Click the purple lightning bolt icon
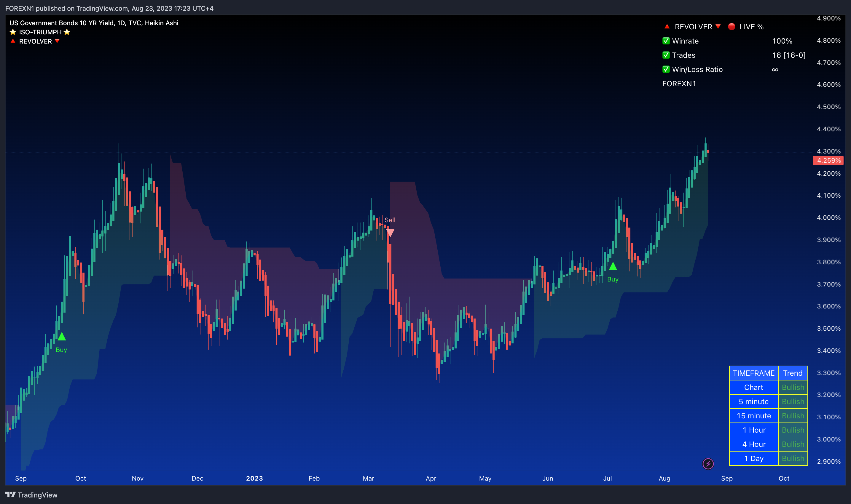The image size is (851, 504). click(x=708, y=464)
